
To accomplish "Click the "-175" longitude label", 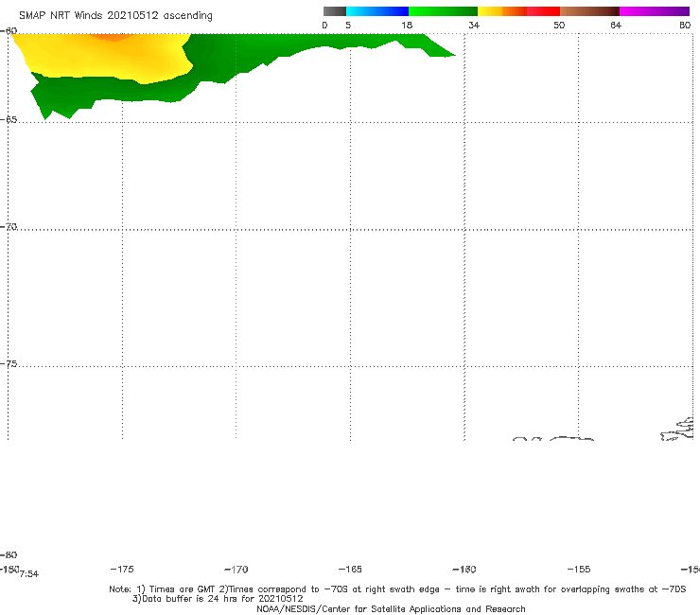I will coord(122,569).
